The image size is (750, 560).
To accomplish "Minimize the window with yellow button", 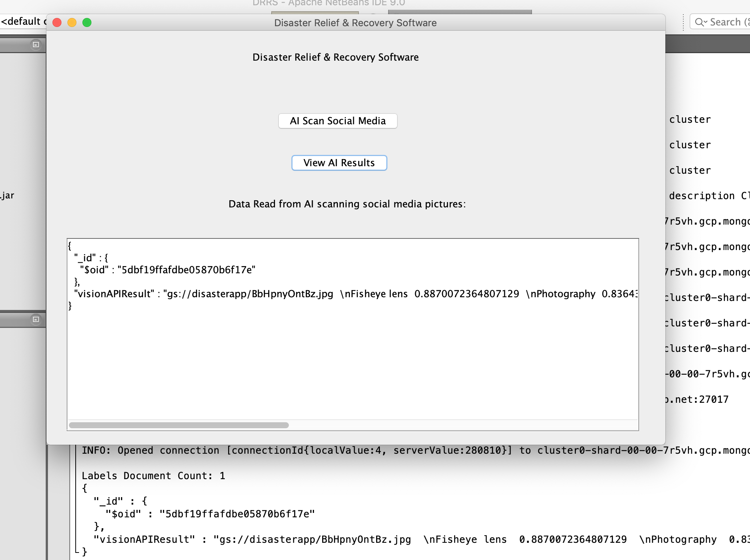I will click(72, 22).
